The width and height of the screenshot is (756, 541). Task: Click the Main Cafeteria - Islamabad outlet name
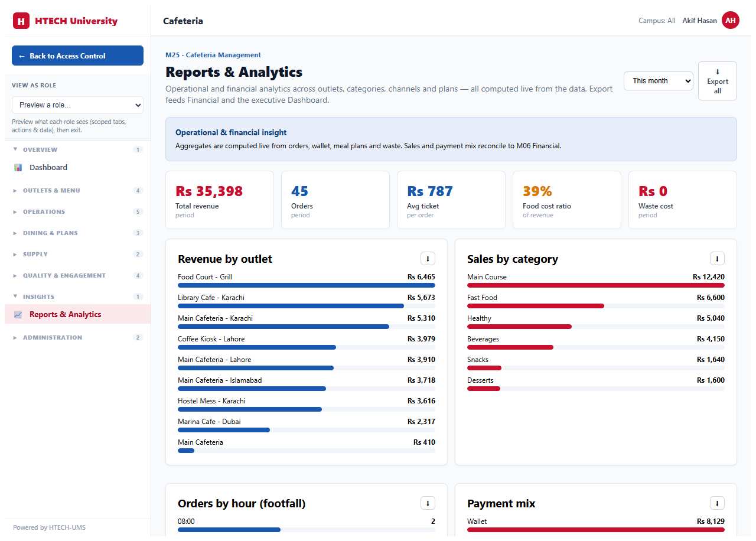(x=220, y=380)
